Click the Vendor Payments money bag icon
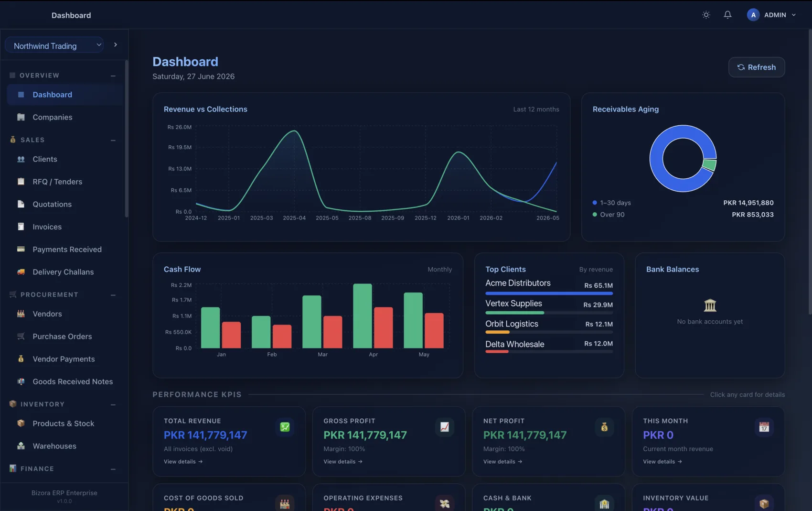 (x=21, y=359)
